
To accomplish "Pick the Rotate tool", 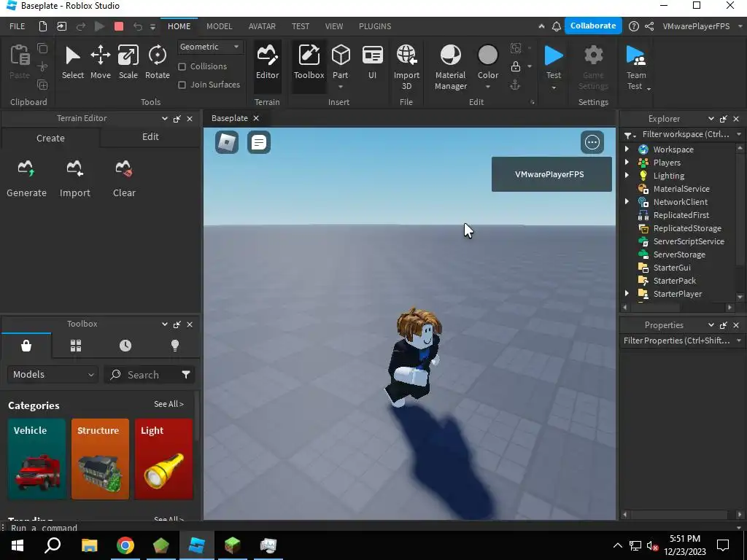I will click(x=158, y=62).
